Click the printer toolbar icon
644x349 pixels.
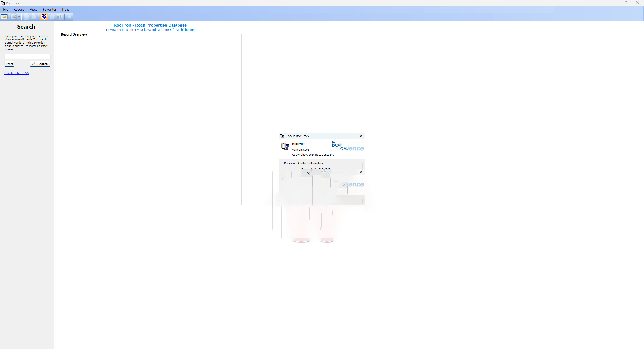34,17
